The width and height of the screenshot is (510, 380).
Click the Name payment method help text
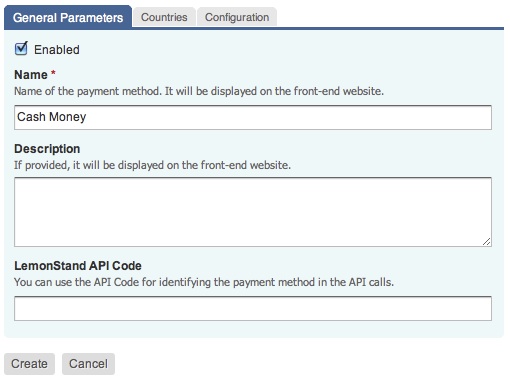tap(199, 91)
